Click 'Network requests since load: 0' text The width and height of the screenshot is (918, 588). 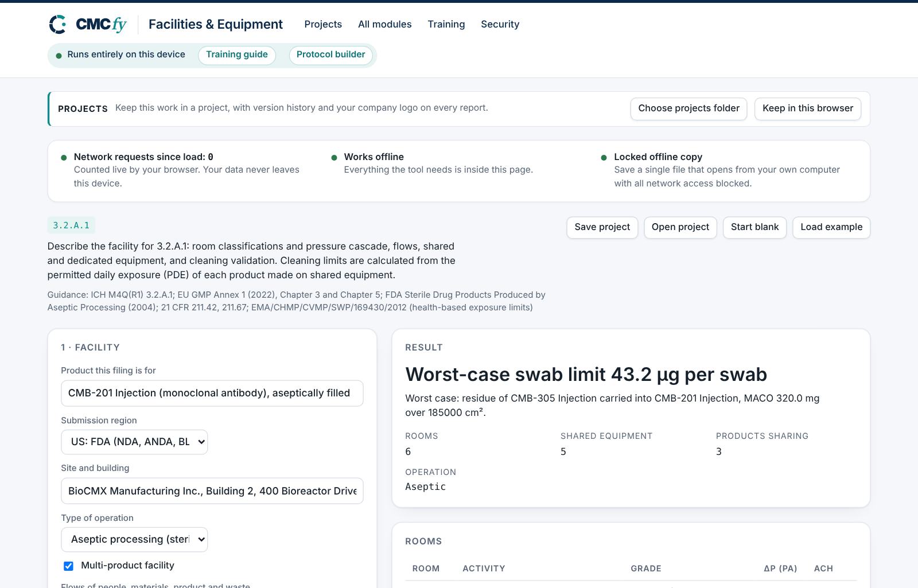click(143, 157)
